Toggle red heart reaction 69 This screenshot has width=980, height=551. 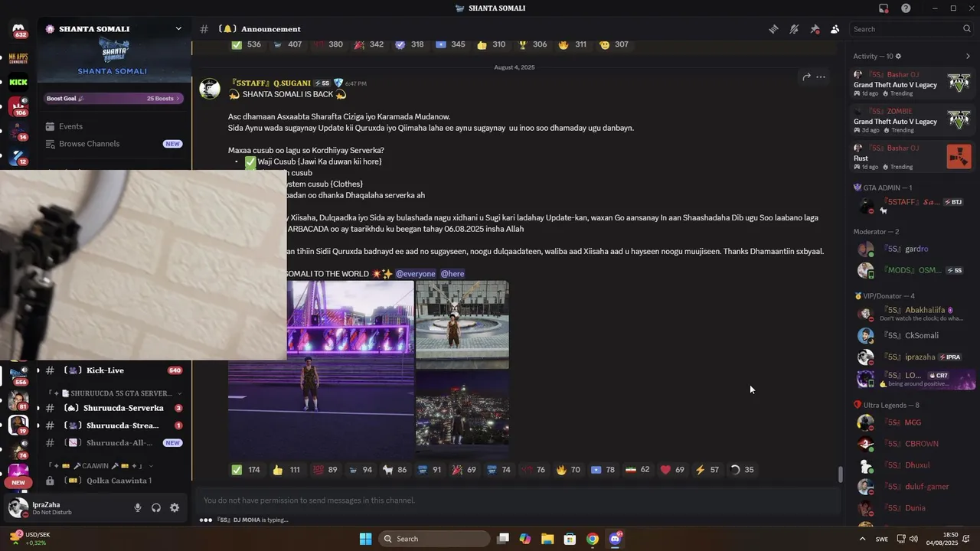(x=673, y=470)
